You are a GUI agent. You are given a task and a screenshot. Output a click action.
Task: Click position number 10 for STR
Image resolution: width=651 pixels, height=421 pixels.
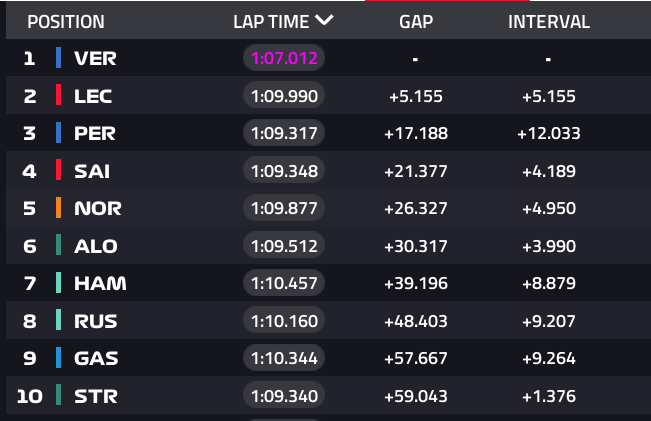30,396
